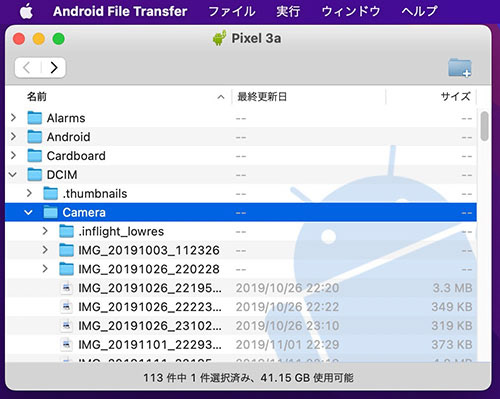Click the image file icon for IMG_20191101_22293…
Image resolution: width=500 pixels, height=399 pixels.
[x=66, y=344]
